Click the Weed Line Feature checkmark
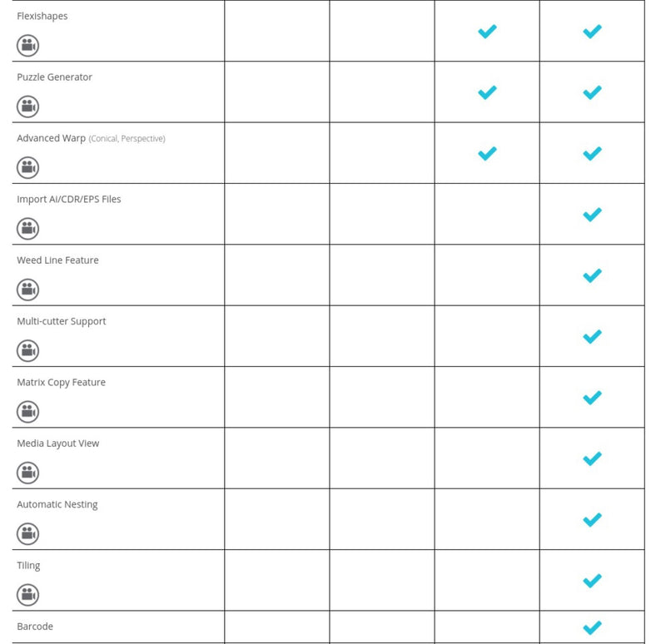The height and width of the screenshot is (644, 666). pos(592,275)
